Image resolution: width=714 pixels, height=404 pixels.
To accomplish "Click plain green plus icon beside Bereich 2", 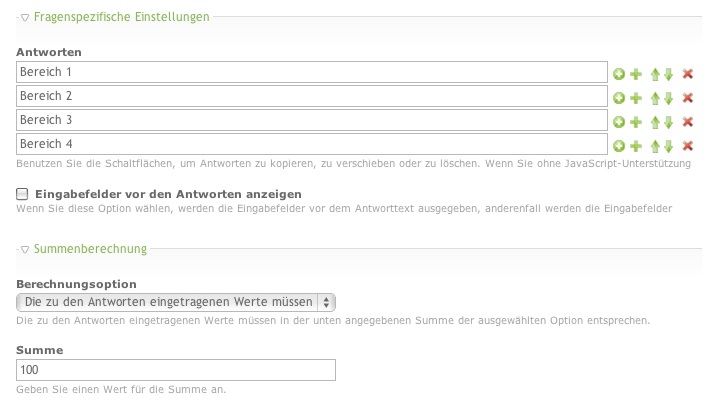I will click(x=635, y=97).
